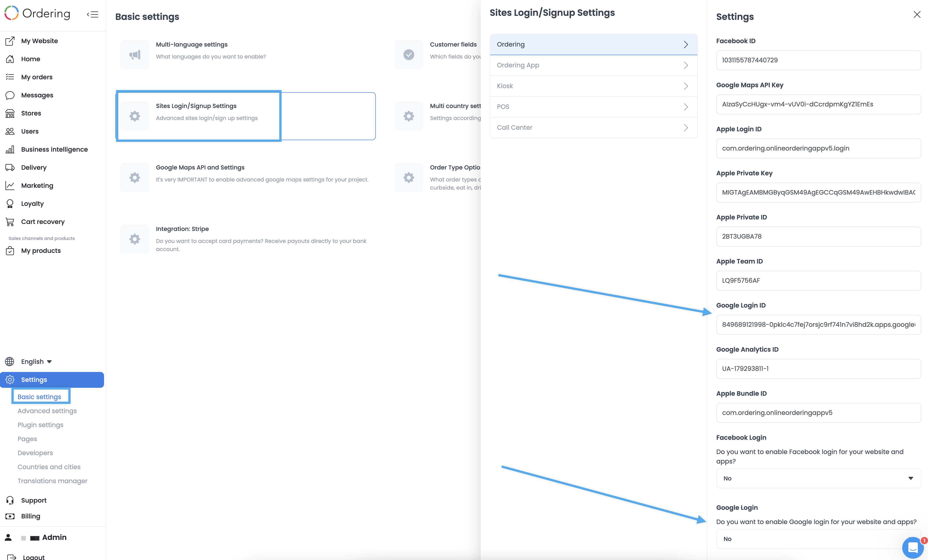Click the Users people icon
Image resolution: width=928 pixels, height=560 pixels.
[x=10, y=131]
